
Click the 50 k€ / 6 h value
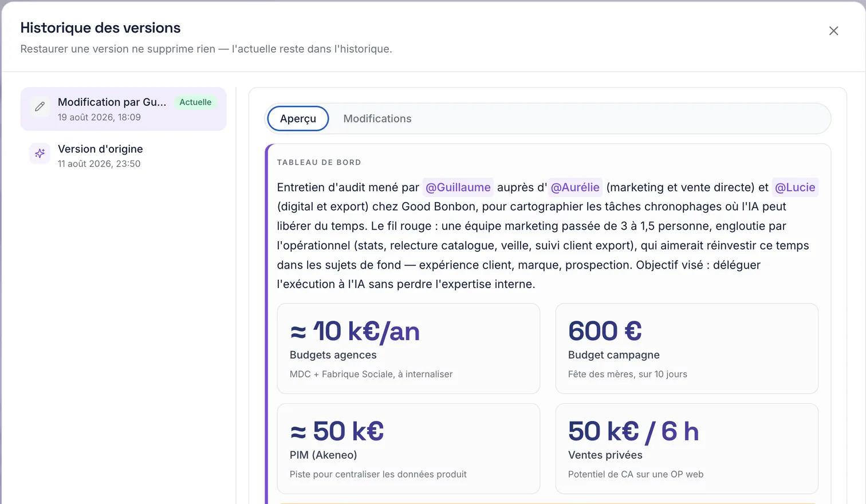coord(633,431)
